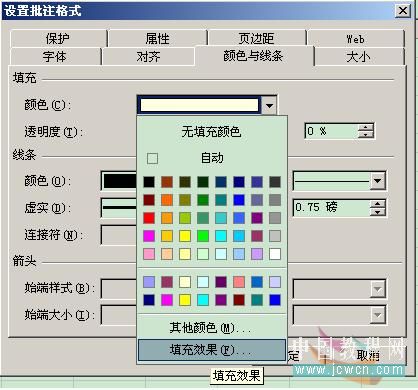418x390 pixels.
Task: Open the 虚实 dash style box
Action: click(119, 208)
